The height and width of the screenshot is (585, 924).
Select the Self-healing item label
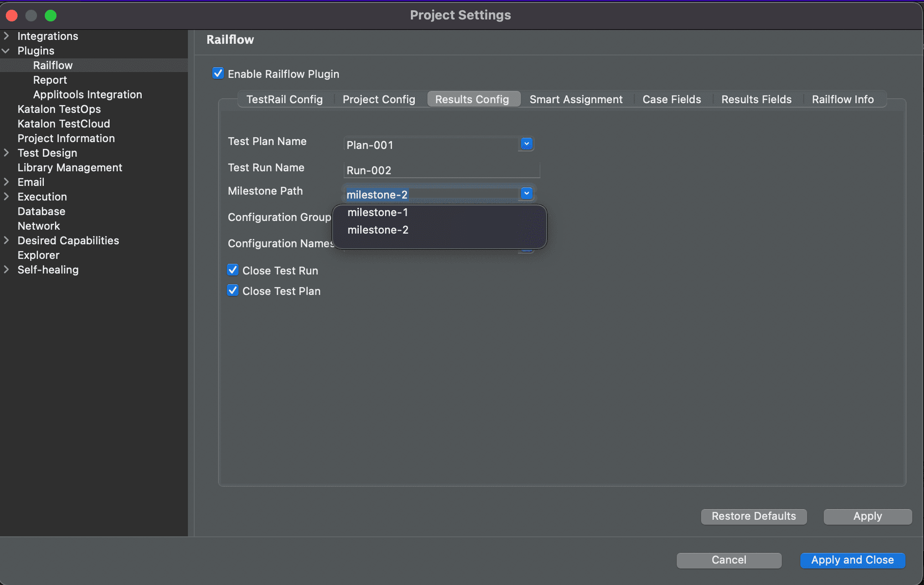(x=48, y=270)
